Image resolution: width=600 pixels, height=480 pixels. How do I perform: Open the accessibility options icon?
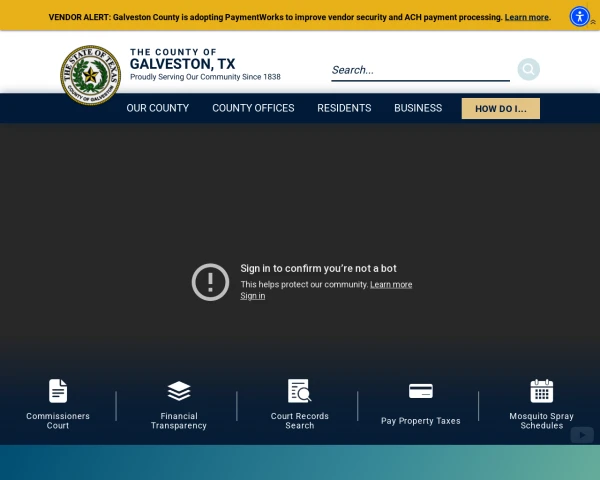[579, 16]
